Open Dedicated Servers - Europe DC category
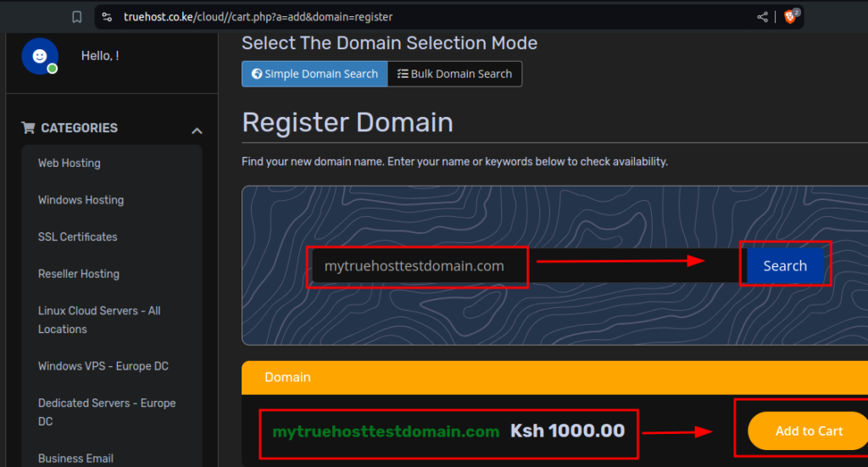 [x=107, y=412]
